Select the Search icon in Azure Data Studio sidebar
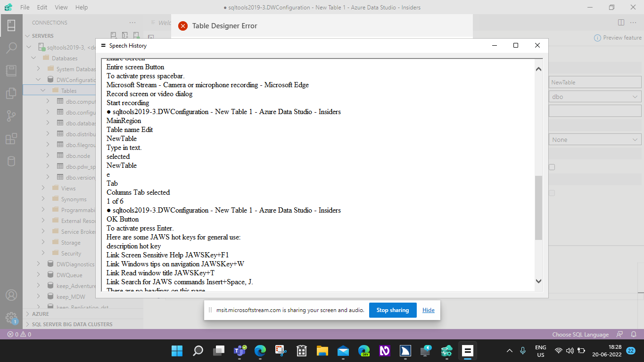 (10, 47)
